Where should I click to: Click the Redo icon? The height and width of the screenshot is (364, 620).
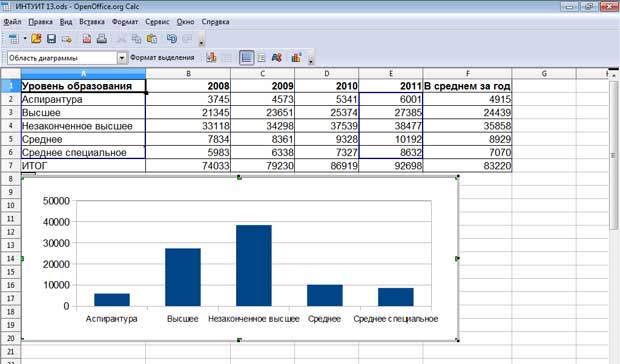pos(187,39)
